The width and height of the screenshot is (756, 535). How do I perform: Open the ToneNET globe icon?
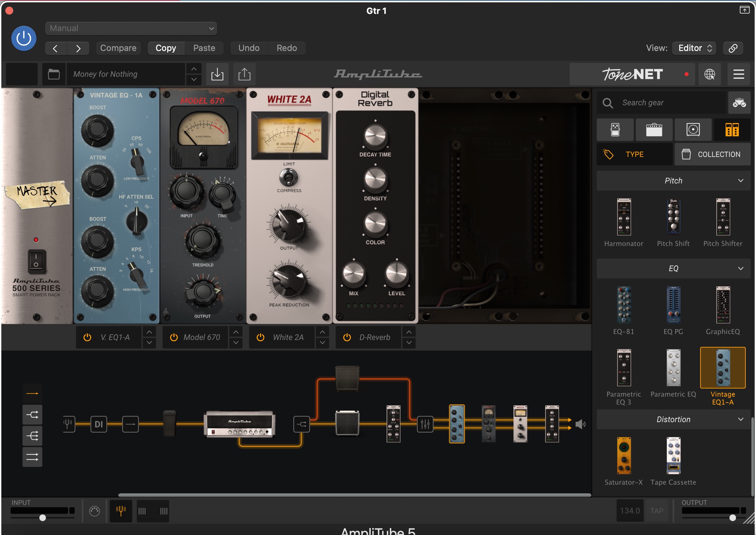coord(709,74)
